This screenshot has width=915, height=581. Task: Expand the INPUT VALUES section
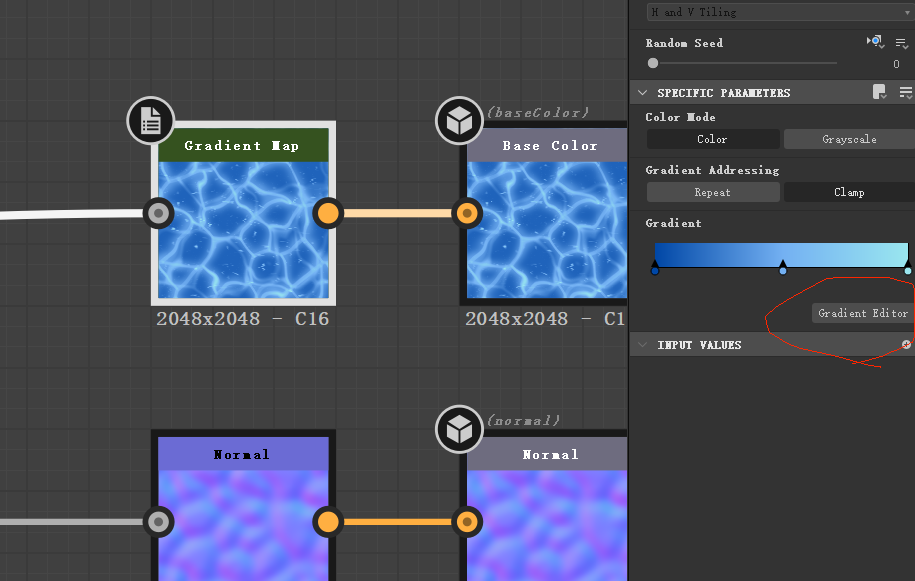(x=643, y=344)
